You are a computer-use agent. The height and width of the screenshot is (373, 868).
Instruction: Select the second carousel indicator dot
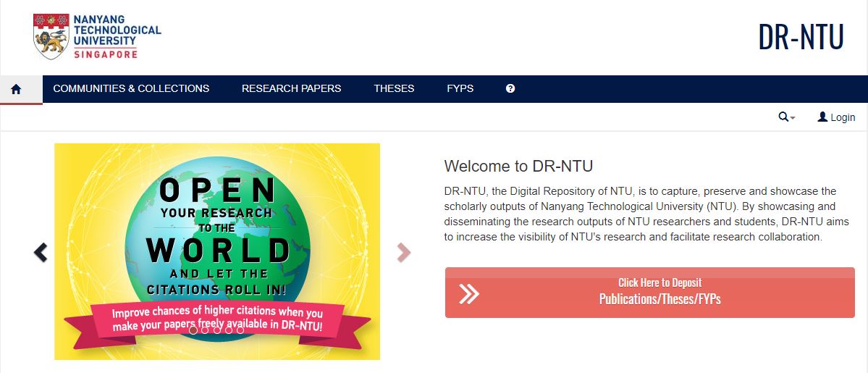pos(205,330)
